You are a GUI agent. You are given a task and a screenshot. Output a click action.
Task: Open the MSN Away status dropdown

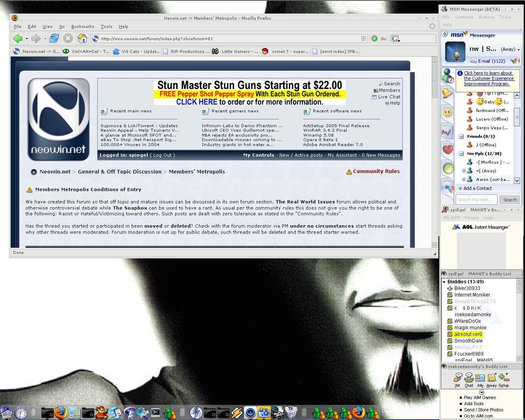pos(518,49)
